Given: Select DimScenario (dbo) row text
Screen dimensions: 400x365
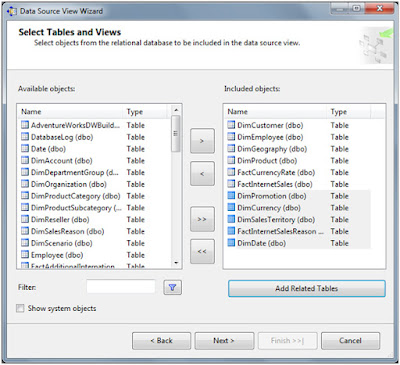Looking at the screenshot, I should (x=62, y=243).
